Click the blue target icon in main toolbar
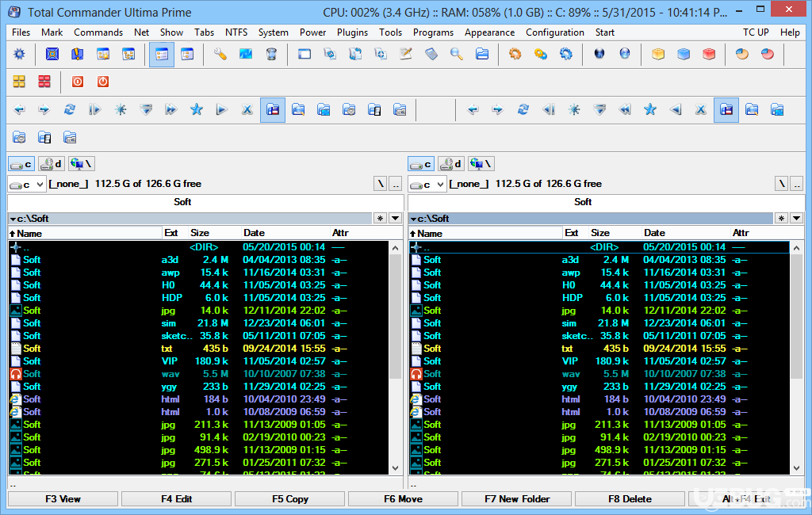812x515 pixels. click(52, 54)
